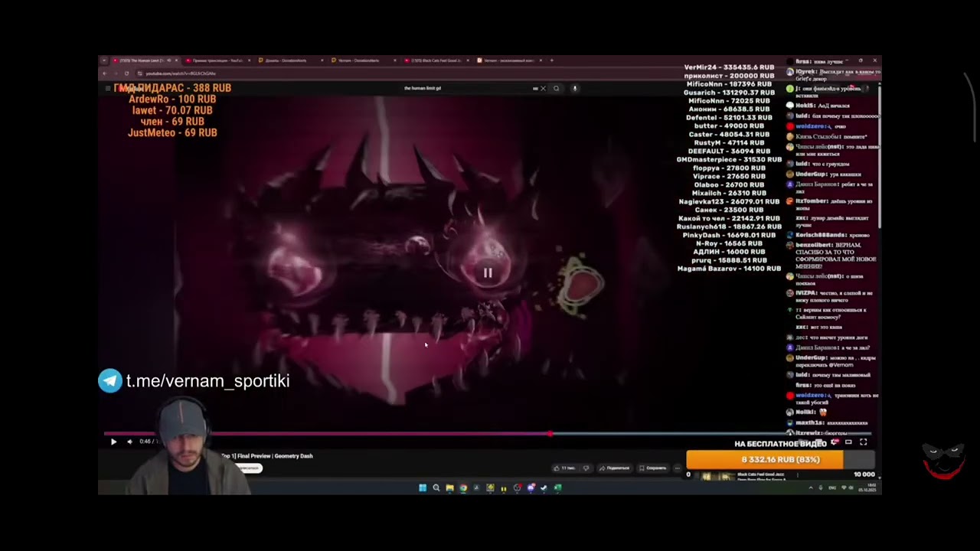The width and height of the screenshot is (980, 551).
Task: Click the donor entry 'lawet - 70.07 RUB'
Action: click(x=172, y=110)
